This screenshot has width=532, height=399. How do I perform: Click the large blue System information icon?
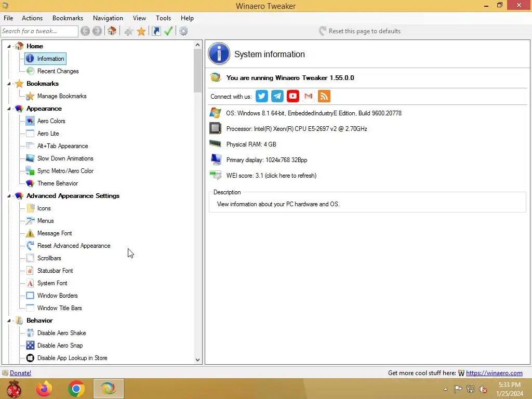(219, 54)
